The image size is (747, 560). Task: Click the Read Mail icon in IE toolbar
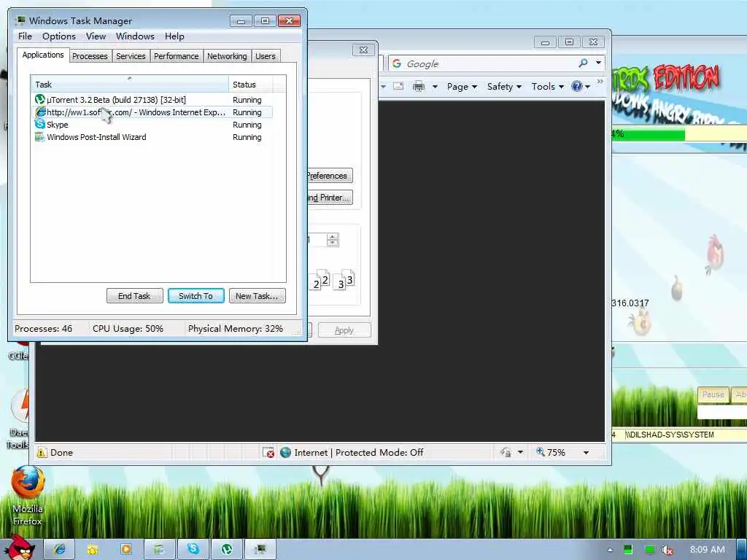(398, 86)
